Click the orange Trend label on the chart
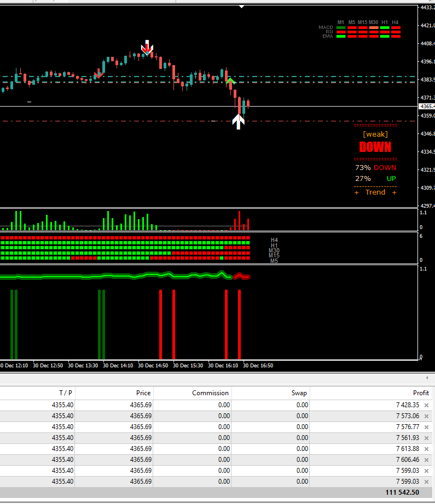Image resolution: width=435 pixels, height=504 pixels. coord(375,192)
